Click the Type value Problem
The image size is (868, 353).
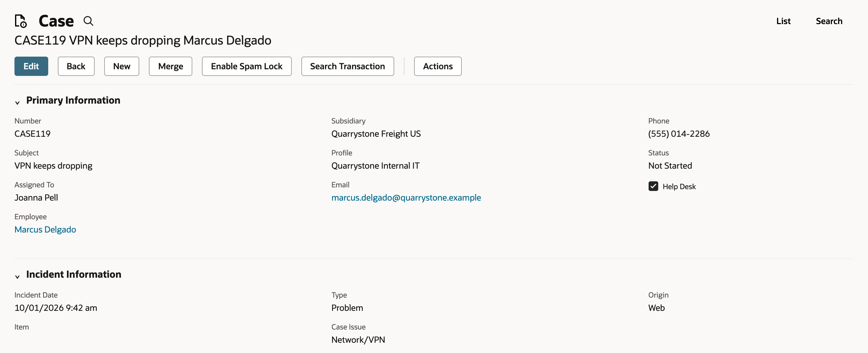(347, 308)
